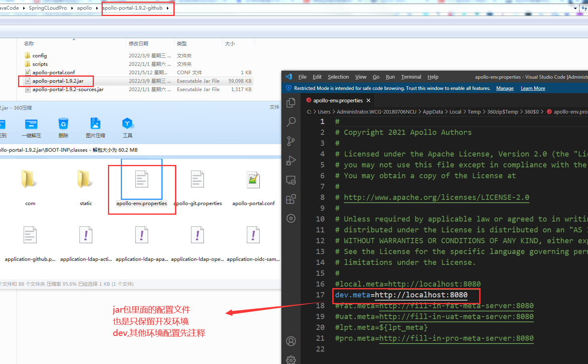Click Users in VS Code breadcrumb
588x364 pixels.
coord(324,112)
